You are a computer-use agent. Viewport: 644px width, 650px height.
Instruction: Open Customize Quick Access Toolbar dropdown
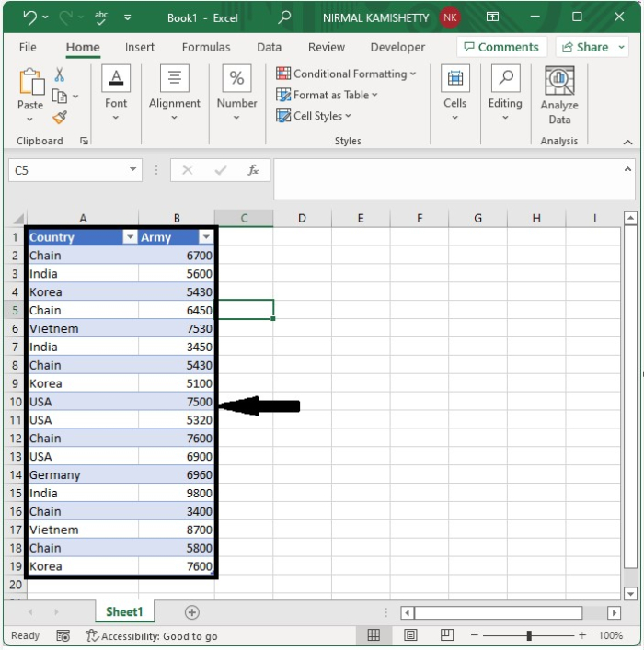pyautogui.click(x=127, y=17)
